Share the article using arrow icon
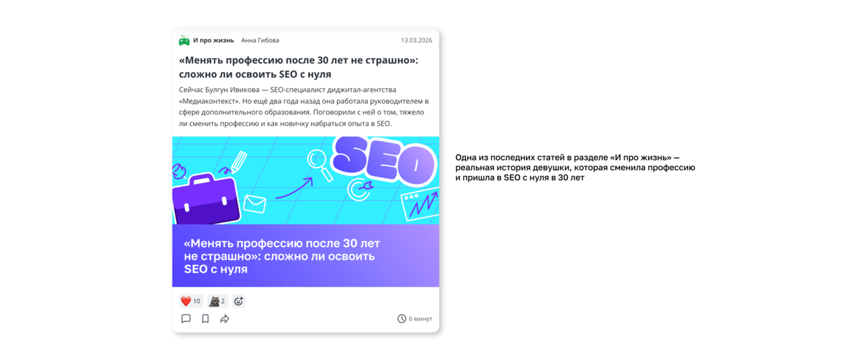The height and width of the screenshot is (361, 868). (x=225, y=319)
